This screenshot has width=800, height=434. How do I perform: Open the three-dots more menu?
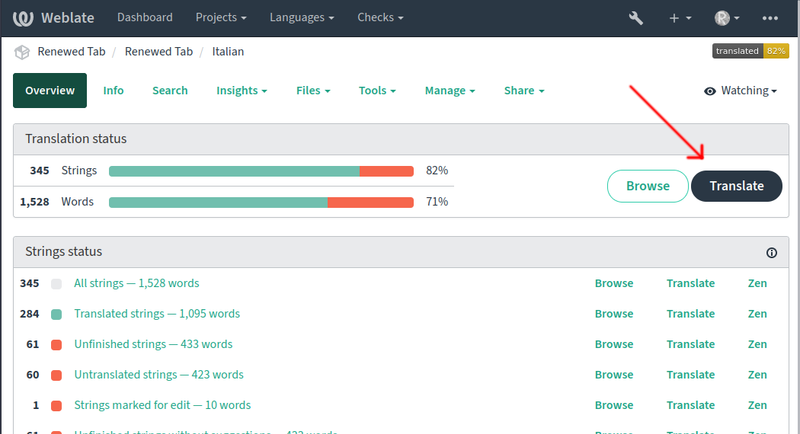click(770, 18)
